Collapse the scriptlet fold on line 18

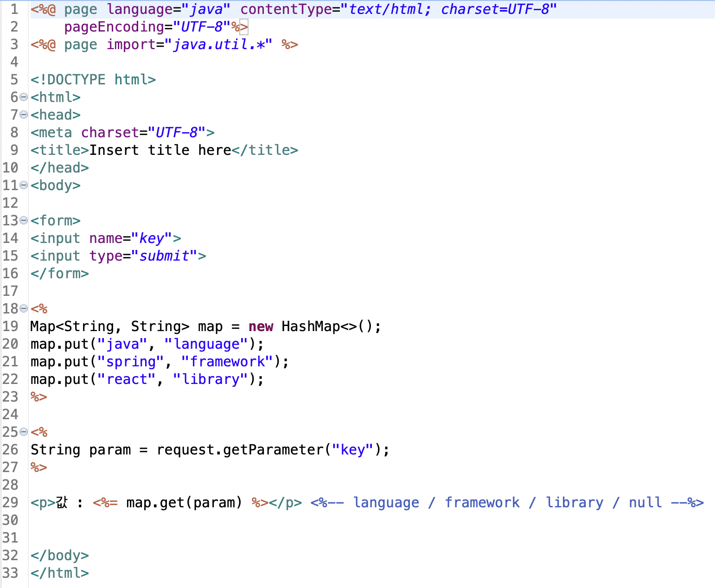[24, 308]
